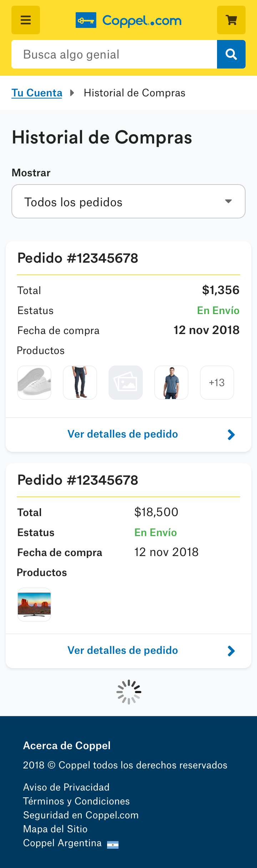The image size is (257, 868).
Task: Open Aviso de Privacidad footer link
Action: click(66, 787)
